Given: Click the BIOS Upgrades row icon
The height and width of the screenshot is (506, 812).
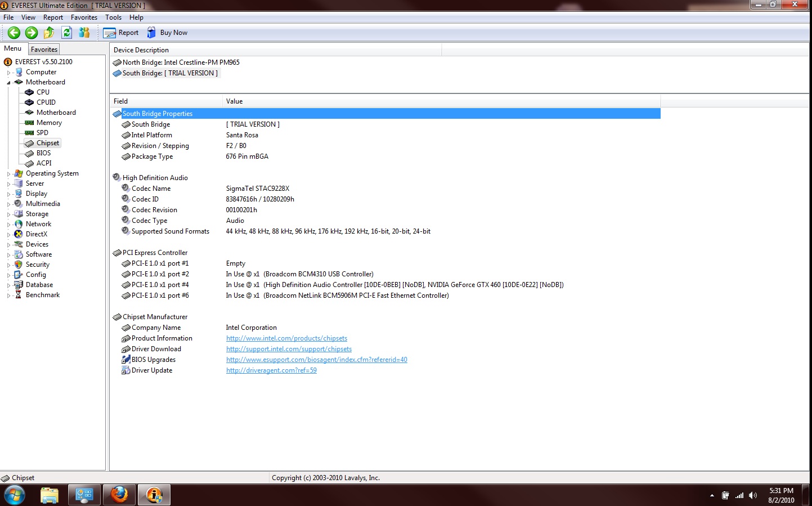Looking at the screenshot, I should pos(126,360).
